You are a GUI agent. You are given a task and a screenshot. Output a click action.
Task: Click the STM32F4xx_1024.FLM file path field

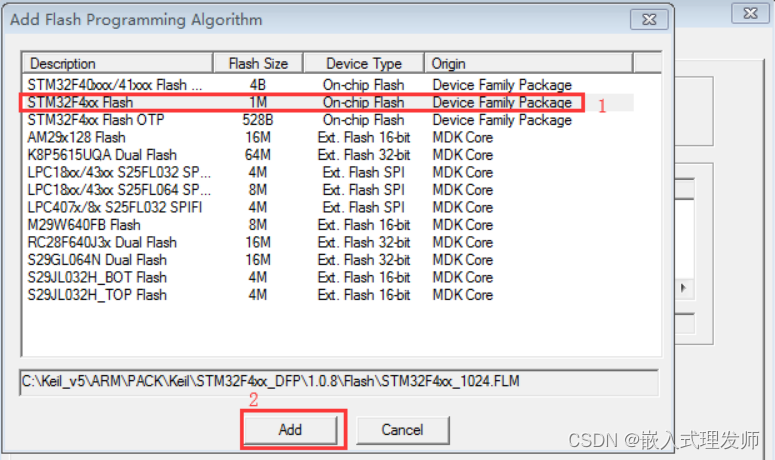pyautogui.click(x=339, y=382)
